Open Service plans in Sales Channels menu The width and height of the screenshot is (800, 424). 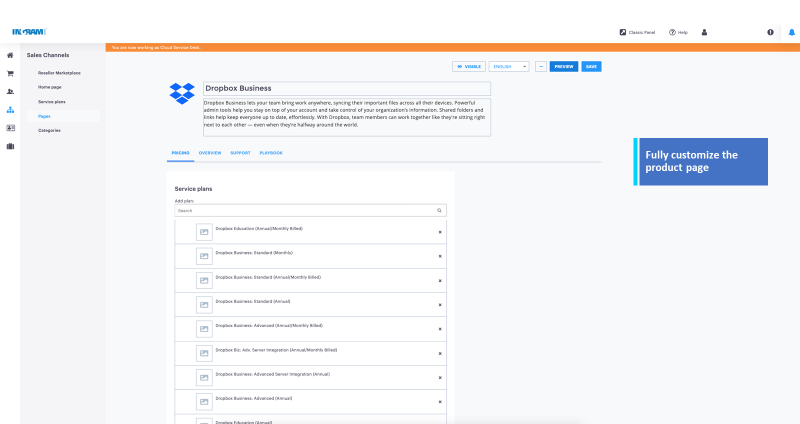pos(52,102)
